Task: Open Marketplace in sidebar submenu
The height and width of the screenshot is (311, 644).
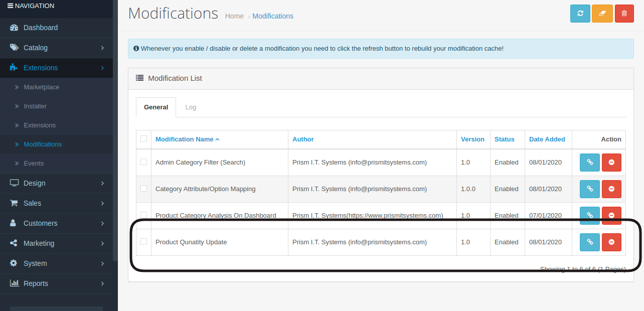Action: [41, 87]
